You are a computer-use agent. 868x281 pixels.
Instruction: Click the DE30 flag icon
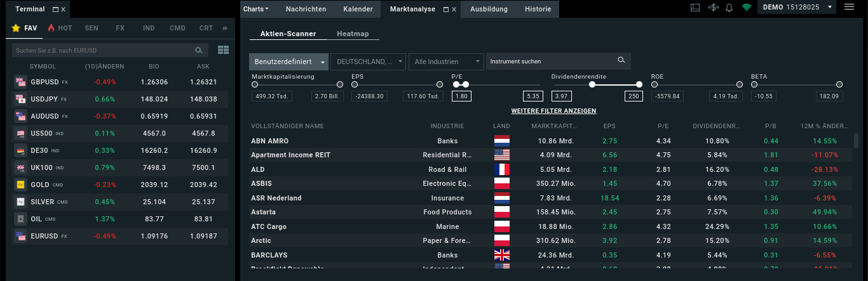20,150
